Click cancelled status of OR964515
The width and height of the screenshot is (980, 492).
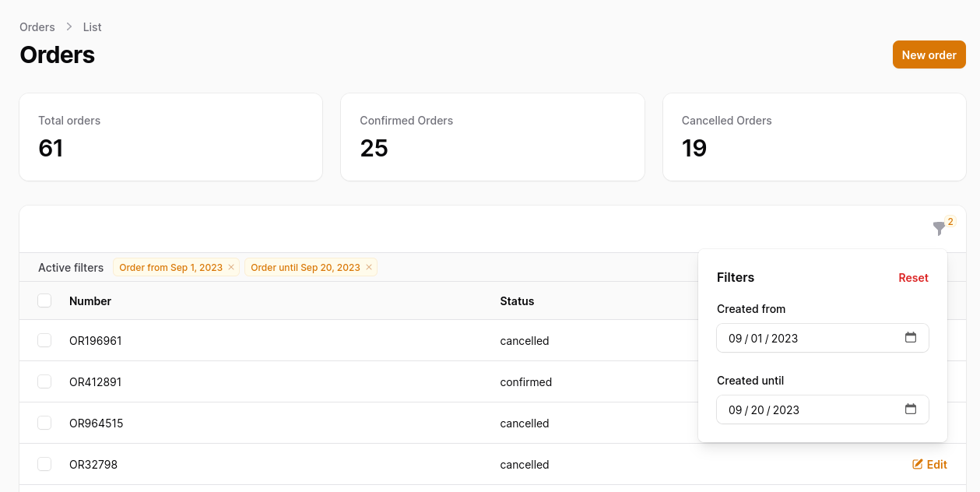[525, 423]
